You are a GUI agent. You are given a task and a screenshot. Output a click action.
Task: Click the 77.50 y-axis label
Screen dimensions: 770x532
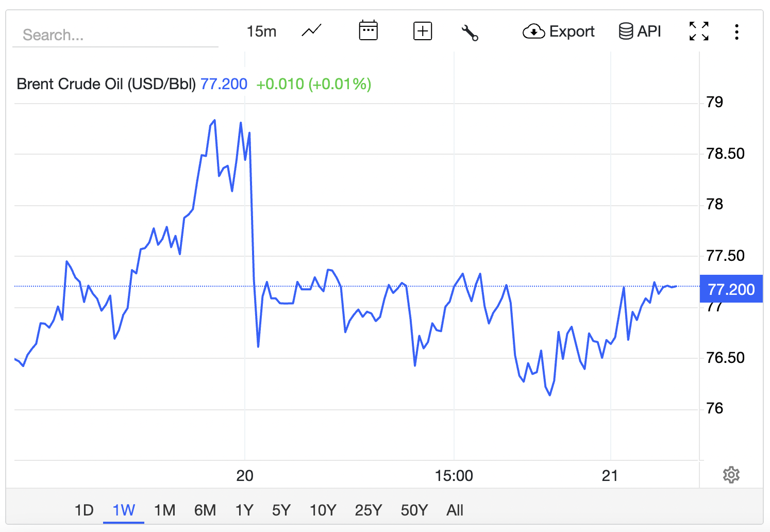click(725, 256)
